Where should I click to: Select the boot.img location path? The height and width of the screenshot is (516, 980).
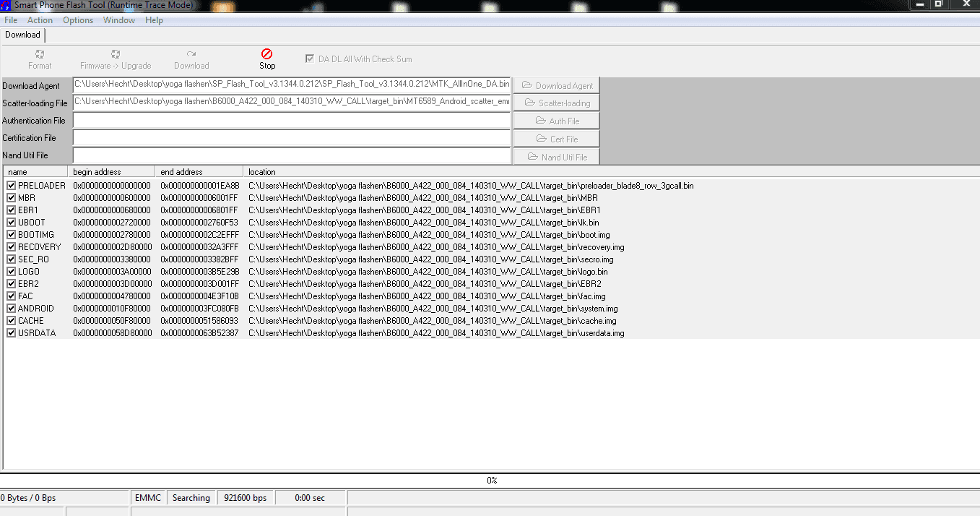tap(429, 235)
